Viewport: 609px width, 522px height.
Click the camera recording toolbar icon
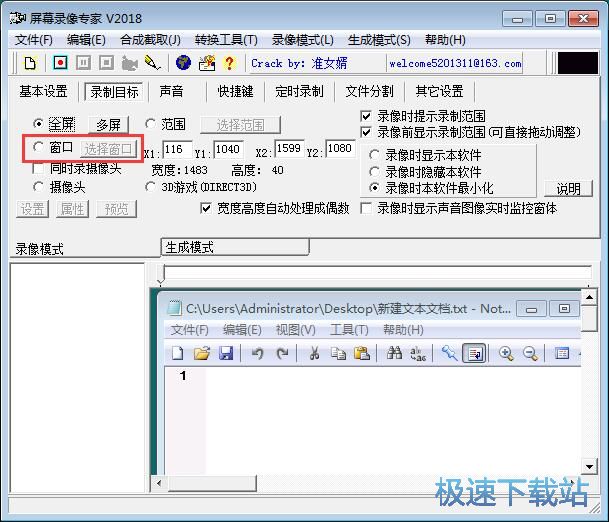point(129,63)
